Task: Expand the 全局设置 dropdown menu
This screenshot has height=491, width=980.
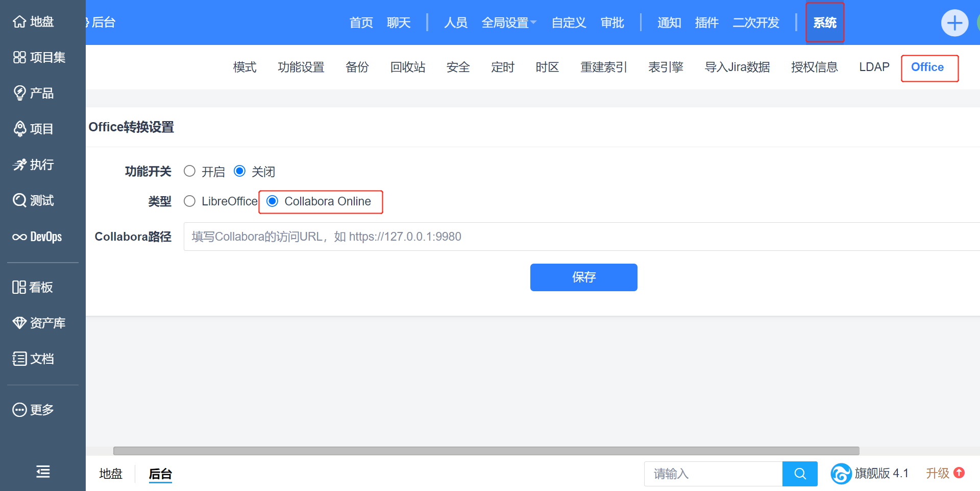Action: point(509,22)
